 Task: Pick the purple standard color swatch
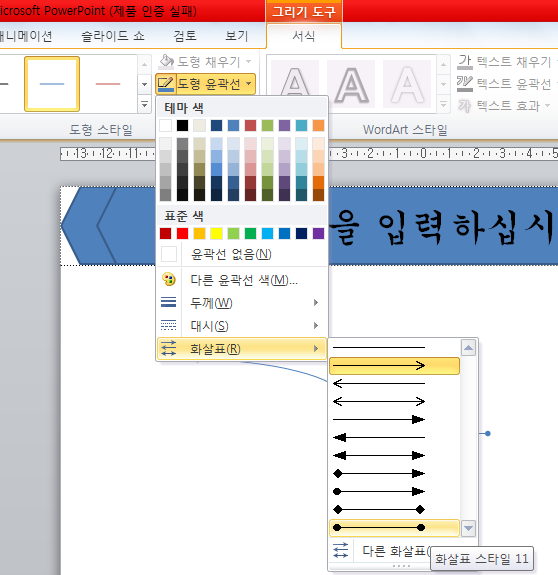(318, 233)
